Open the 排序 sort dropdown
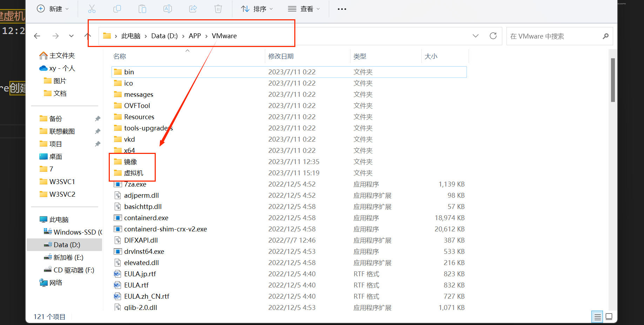The height and width of the screenshot is (325, 644). coord(257,9)
